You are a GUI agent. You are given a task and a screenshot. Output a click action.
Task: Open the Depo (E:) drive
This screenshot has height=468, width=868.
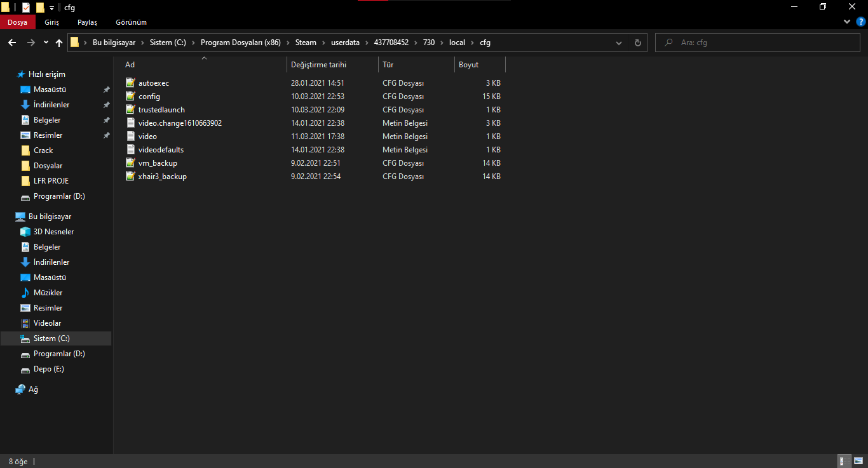coord(49,369)
